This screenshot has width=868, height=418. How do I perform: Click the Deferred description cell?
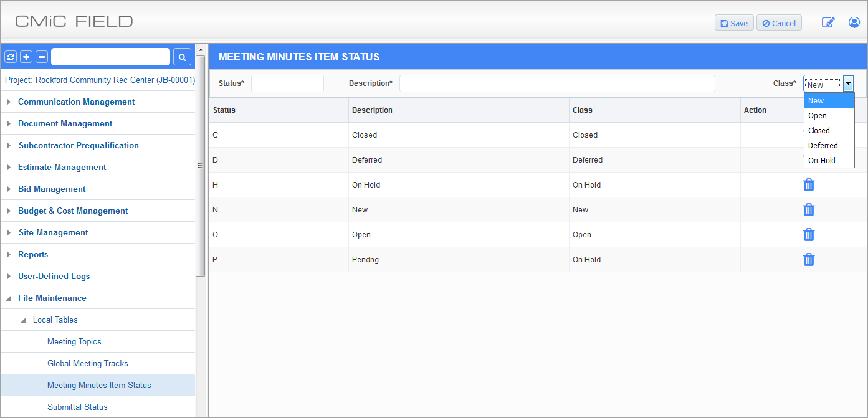tap(459, 159)
